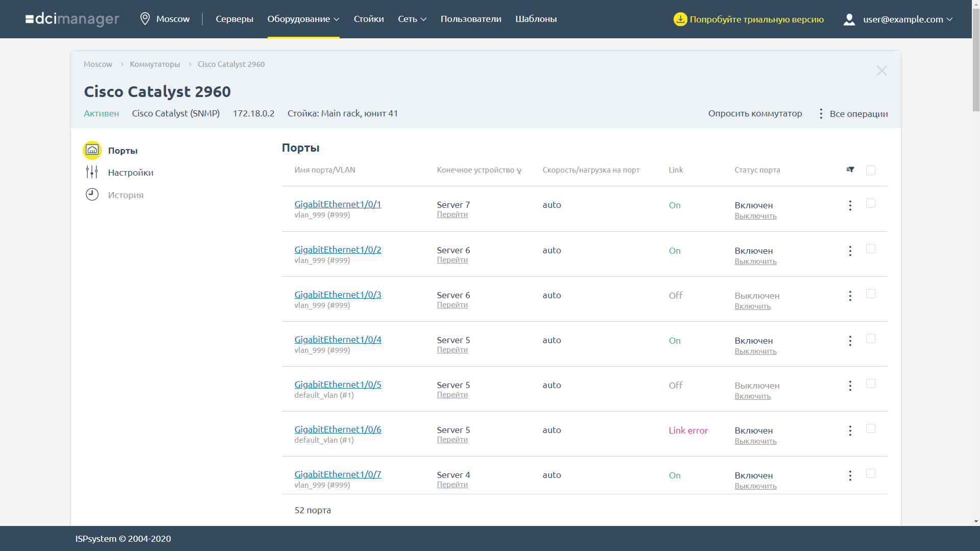Open three-dot menu for GigabitEthernet1/0/7
Viewport: 980px width, 551px height.
click(x=850, y=475)
